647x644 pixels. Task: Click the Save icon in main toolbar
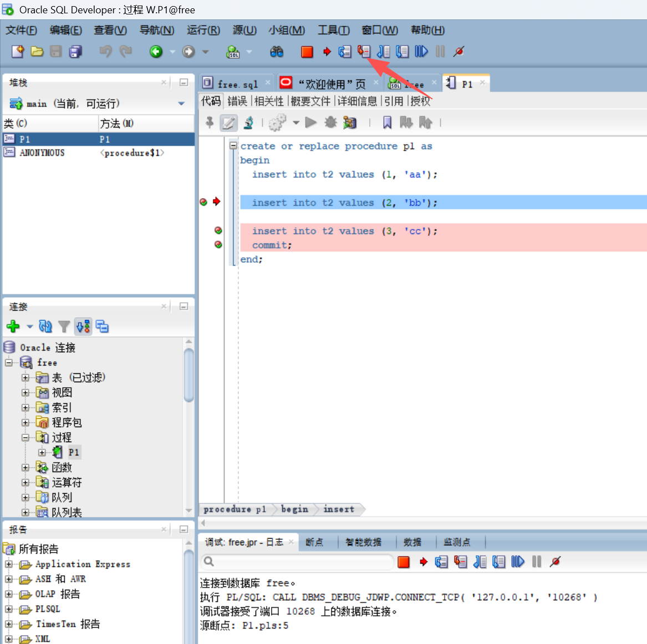coord(55,52)
